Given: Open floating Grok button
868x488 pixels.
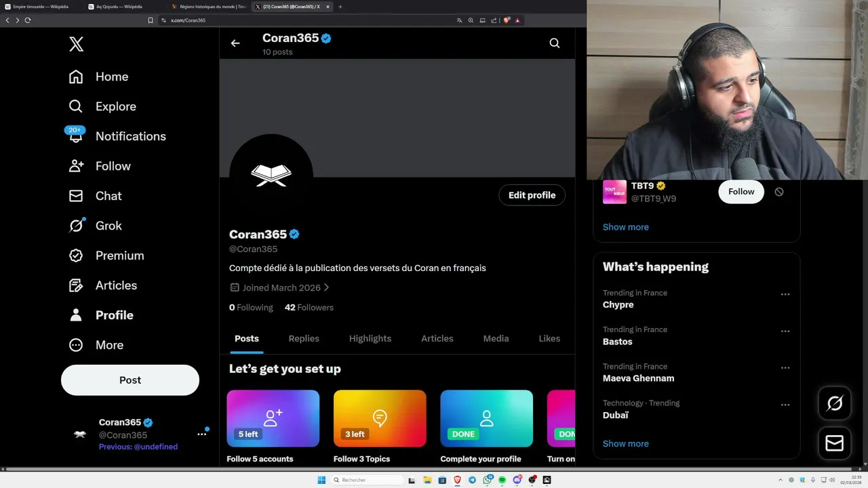Looking at the screenshot, I should pyautogui.click(x=835, y=403).
